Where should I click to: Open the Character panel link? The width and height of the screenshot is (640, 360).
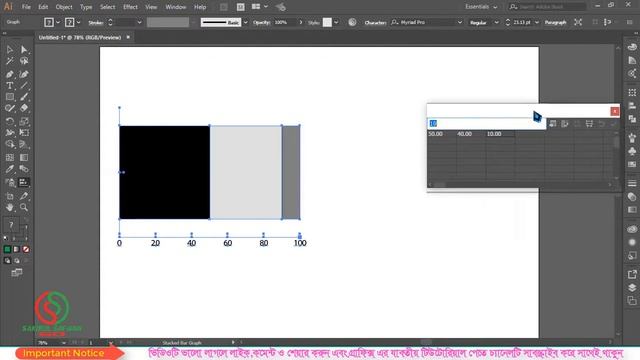pyautogui.click(x=375, y=22)
